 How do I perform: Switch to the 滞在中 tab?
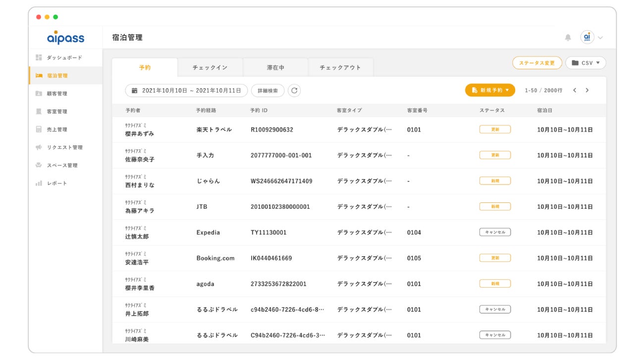tap(275, 67)
